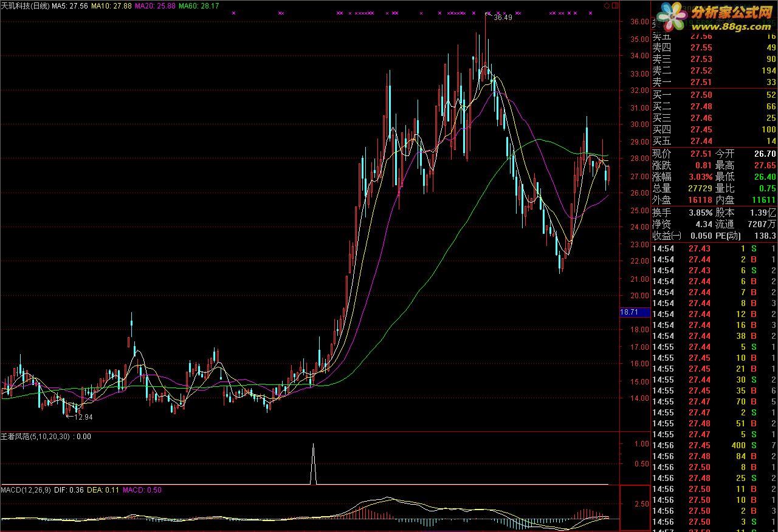Select the 14:54 tick with 16 B volume

(x=714, y=326)
